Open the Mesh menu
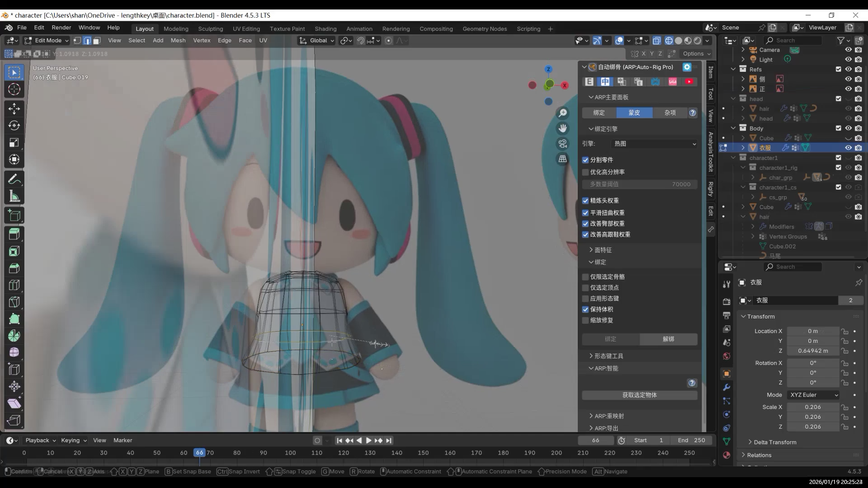 pyautogui.click(x=178, y=40)
